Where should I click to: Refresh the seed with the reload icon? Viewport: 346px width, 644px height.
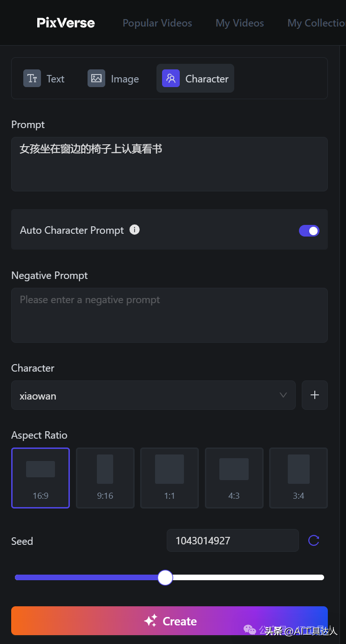tap(314, 540)
